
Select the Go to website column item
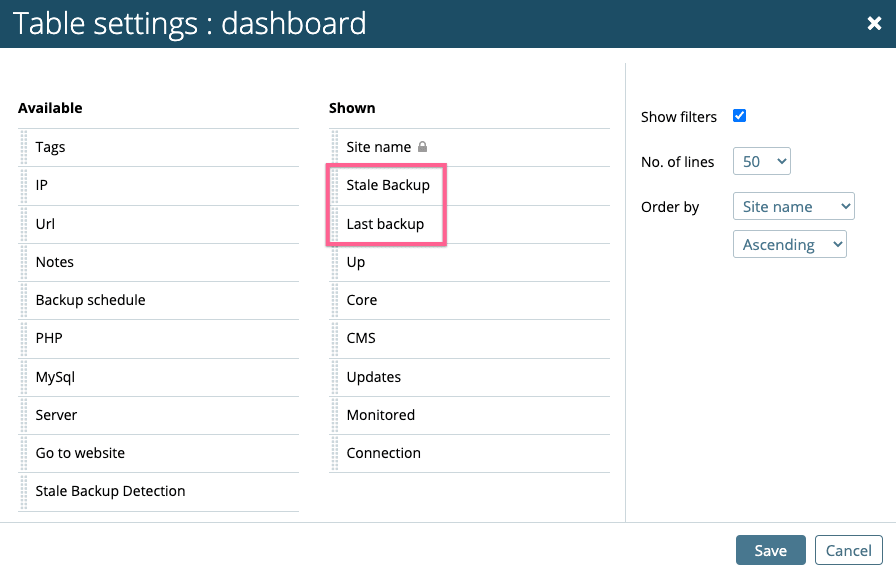(x=159, y=453)
